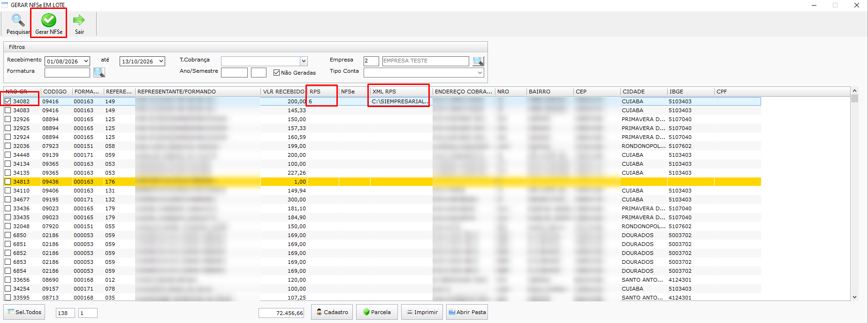868x323 pixels.
Task: Select SANTO ANTO... city in row 33656
Action: 642,280
